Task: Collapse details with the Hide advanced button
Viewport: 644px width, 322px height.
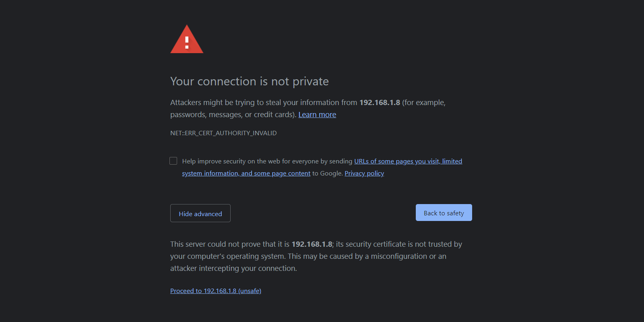Action: (x=200, y=213)
